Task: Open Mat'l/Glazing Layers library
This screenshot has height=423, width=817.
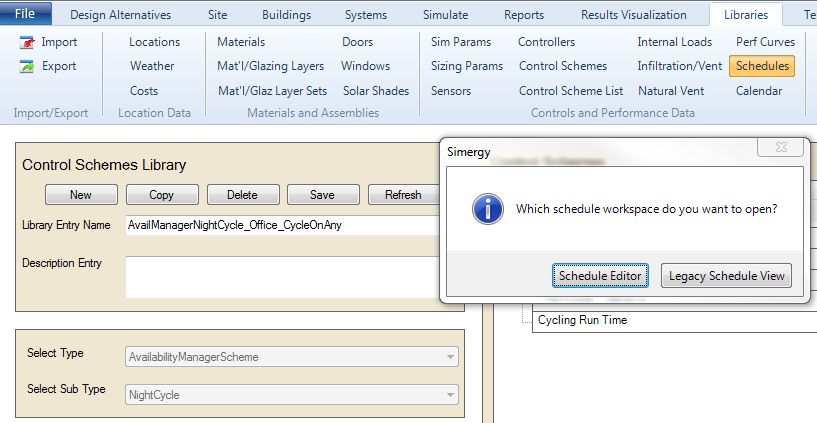Action: [x=270, y=66]
